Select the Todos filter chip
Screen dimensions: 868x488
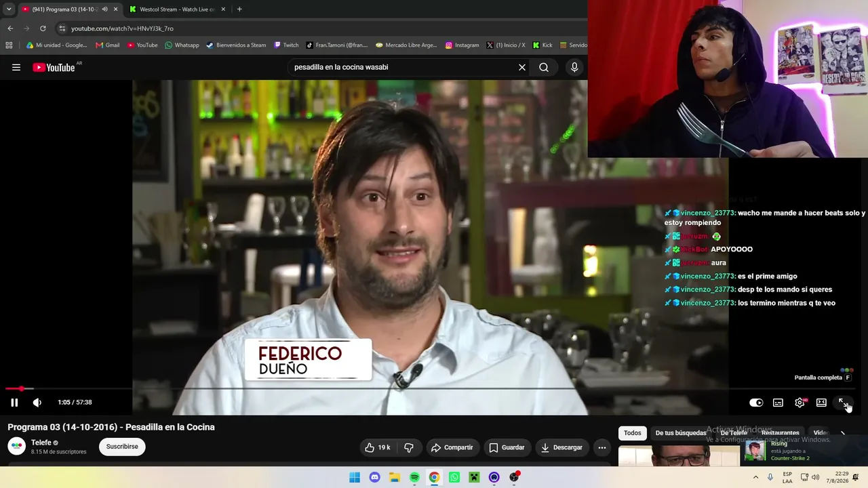pyautogui.click(x=633, y=433)
